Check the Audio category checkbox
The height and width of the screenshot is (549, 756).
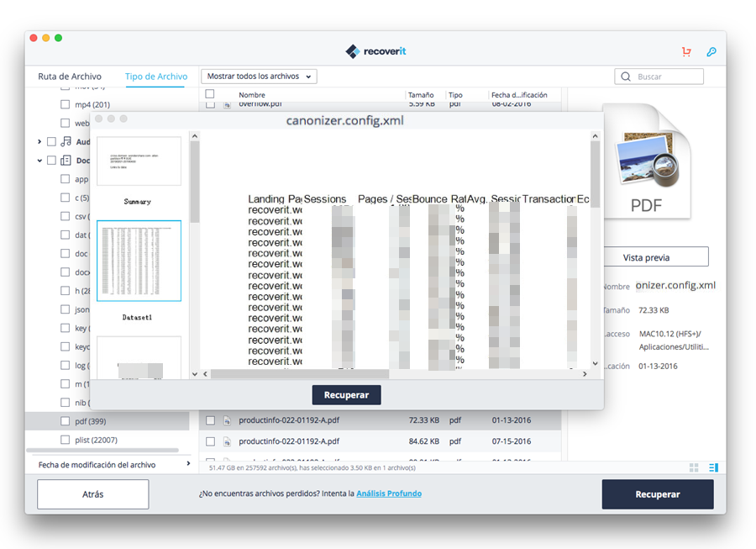tap(51, 141)
